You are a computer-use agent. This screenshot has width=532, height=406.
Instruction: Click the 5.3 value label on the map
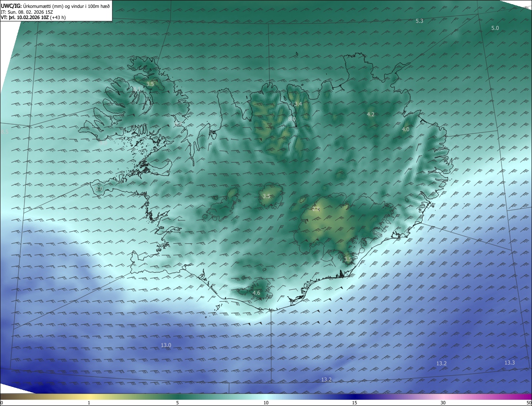point(419,21)
